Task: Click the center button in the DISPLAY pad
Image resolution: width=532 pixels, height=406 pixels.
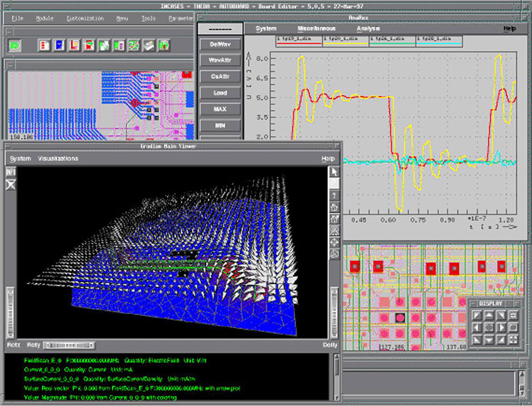Action: coord(489,327)
